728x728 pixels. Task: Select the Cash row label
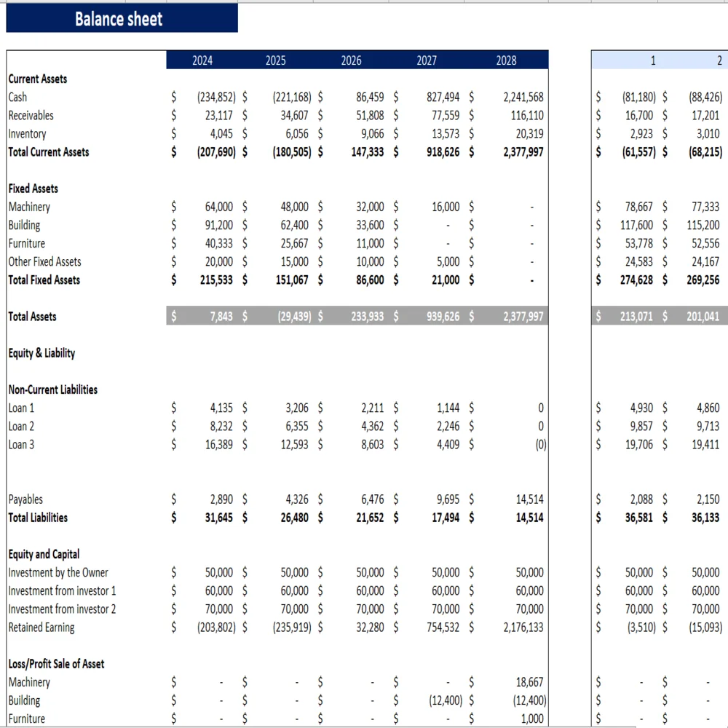(x=17, y=97)
